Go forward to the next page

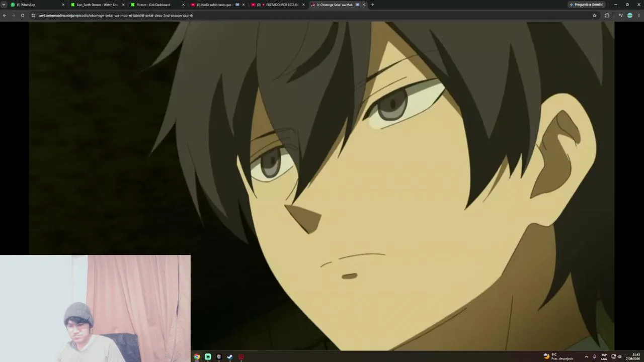[x=14, y=16]
